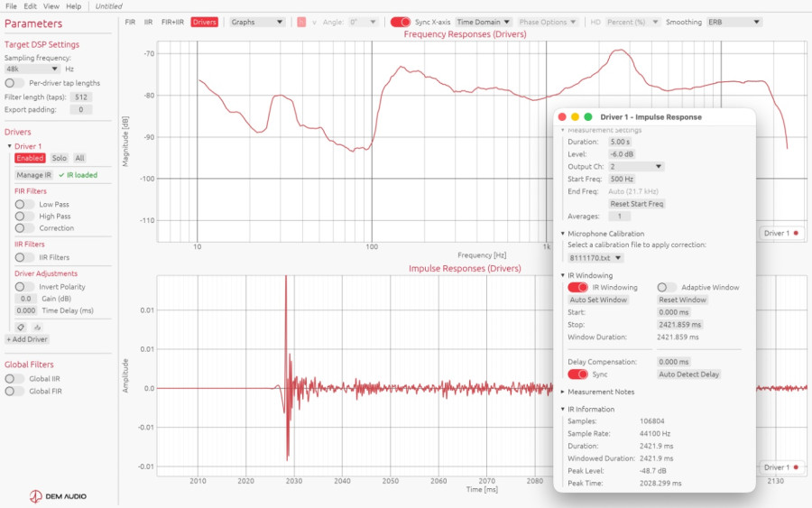Turn on the Correction filter switch
Viewport: 812px width, 508px height.
coord(24,228)
